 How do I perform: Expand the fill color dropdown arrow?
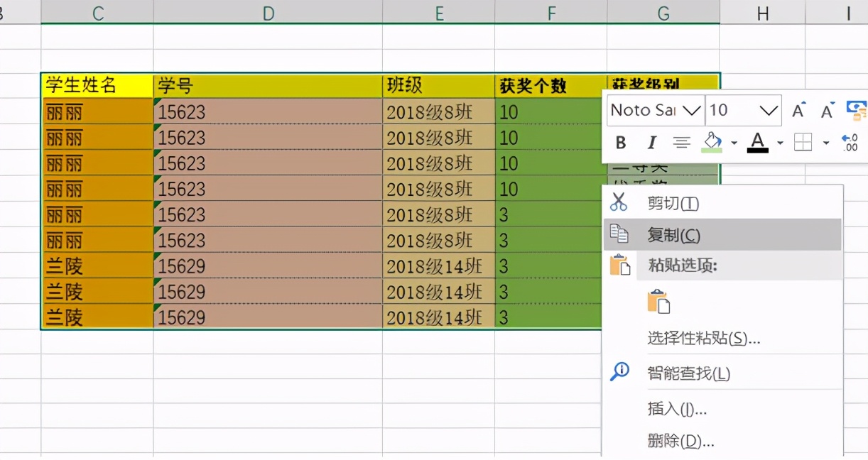coord(734,143)
